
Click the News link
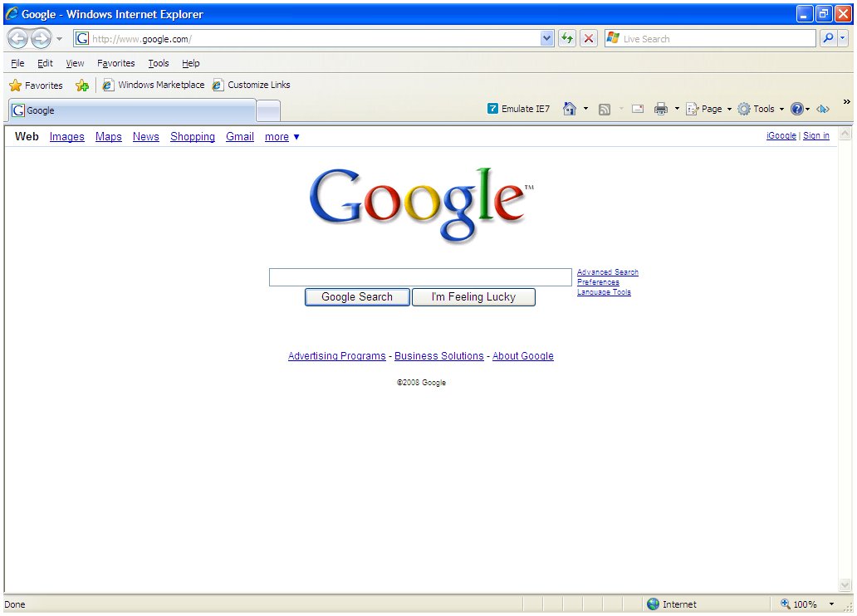click(x=146, y=137)
